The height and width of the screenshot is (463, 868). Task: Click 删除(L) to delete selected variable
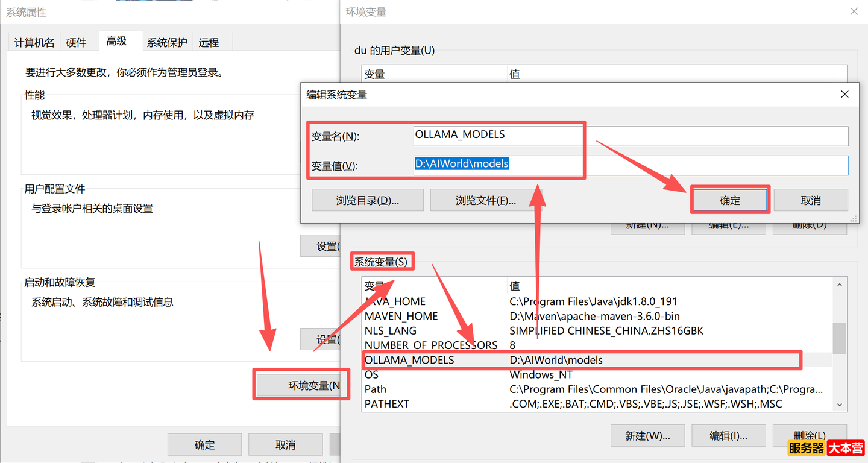tap(810, 435)
